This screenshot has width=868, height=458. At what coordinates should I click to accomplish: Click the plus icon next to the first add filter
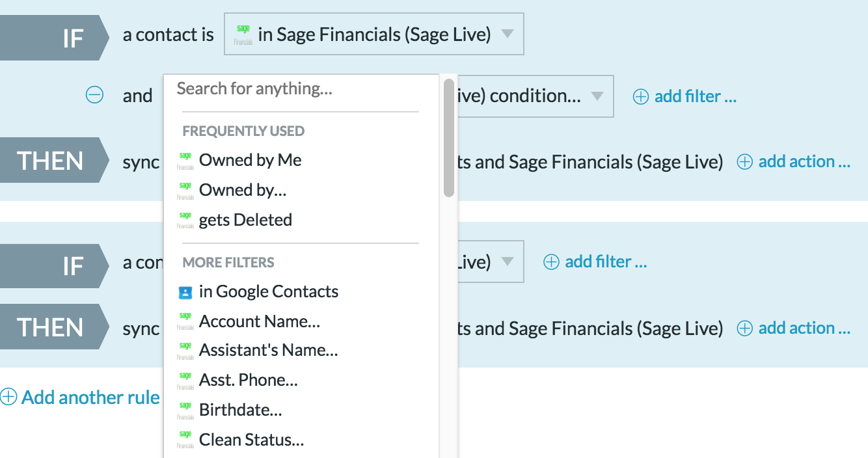point(641,97)
